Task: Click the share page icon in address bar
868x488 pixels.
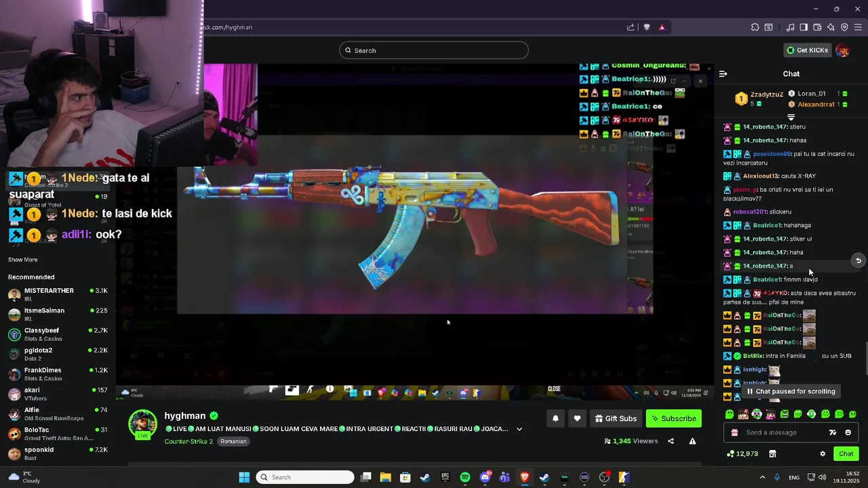Action: [x=631, y=27]
